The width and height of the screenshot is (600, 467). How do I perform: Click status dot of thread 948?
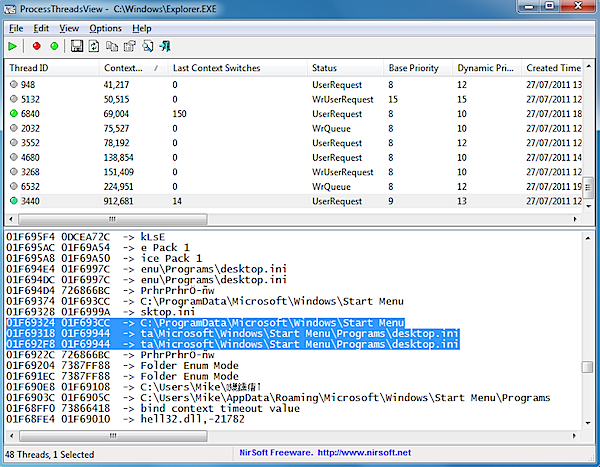tap(14, 84)
